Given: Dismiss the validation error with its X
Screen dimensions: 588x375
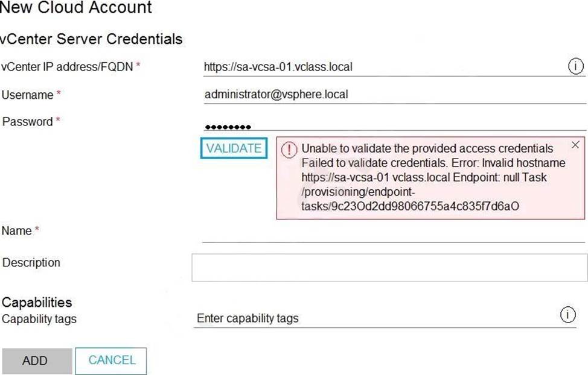Looking at the screenshot, I should pos(575,145).
